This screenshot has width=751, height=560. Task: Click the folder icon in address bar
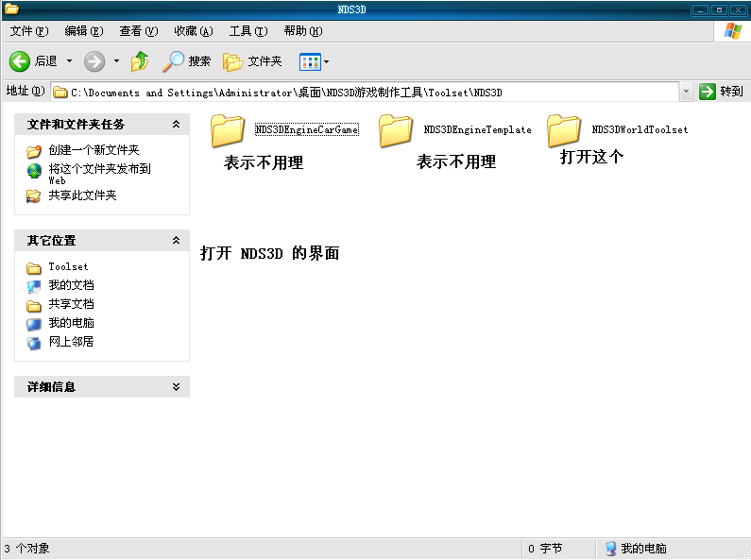[x=60, y=92]
